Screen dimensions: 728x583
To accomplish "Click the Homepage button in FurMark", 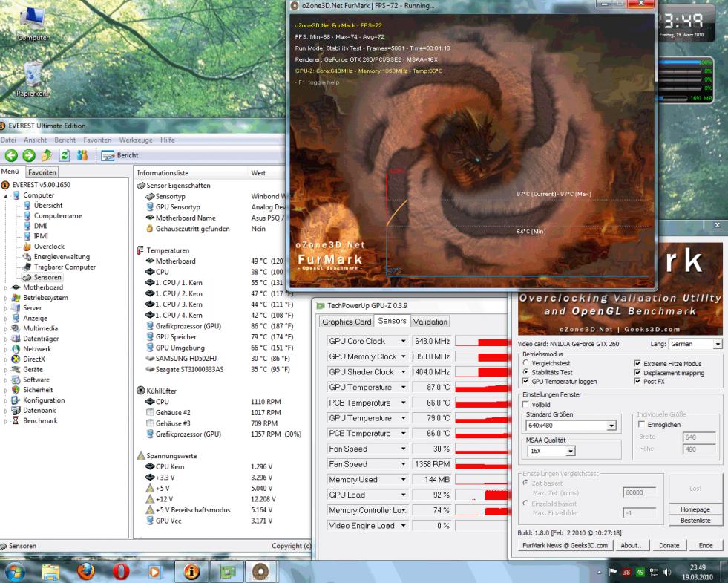I will pyautogui.click(x=695, y=509).
